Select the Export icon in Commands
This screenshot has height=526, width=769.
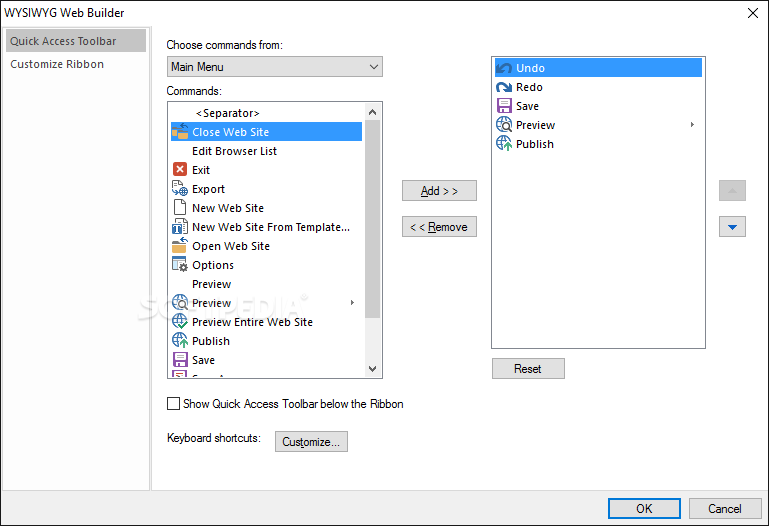click(180, 189)
